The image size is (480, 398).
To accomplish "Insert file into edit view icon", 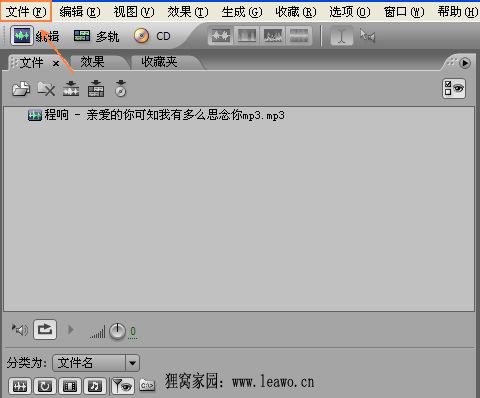I will coord(71,88).
